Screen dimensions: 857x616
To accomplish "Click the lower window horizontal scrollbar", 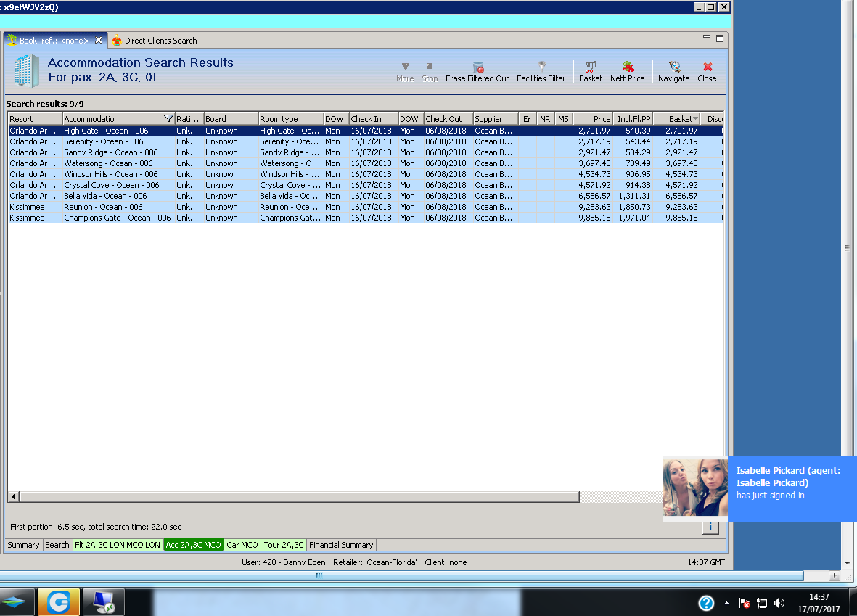I will click(x=402, y=575).
